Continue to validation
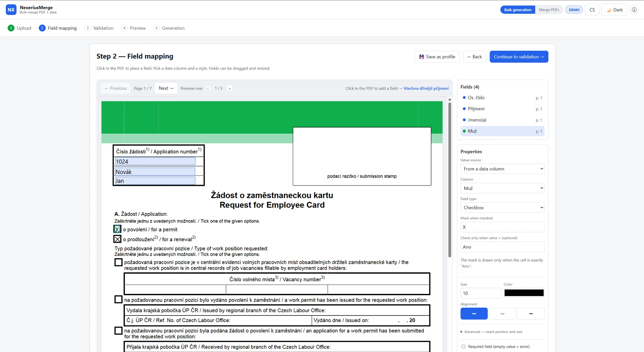This screenshot has width=644, height=352. click(519, 57)
